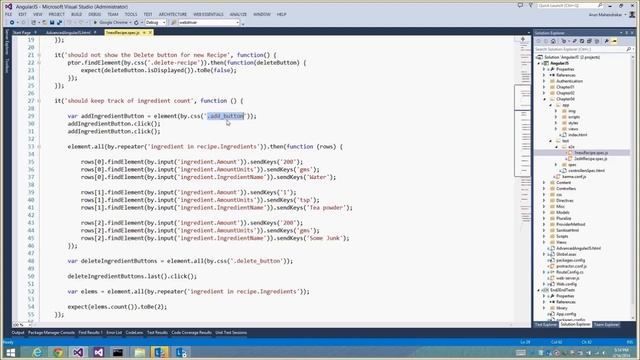
Task: Click the Windows Start button
Action: 10,352
